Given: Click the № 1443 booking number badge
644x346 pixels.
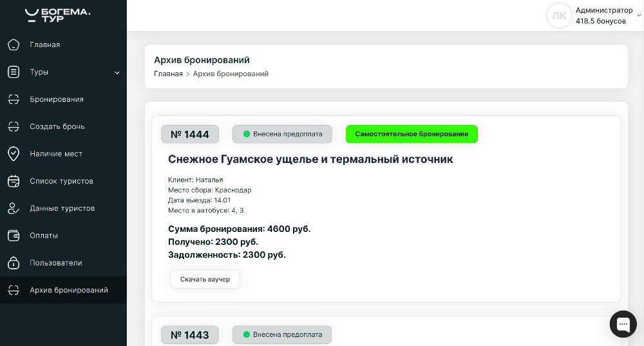Looking at the screenshot, I should point(190,335).
